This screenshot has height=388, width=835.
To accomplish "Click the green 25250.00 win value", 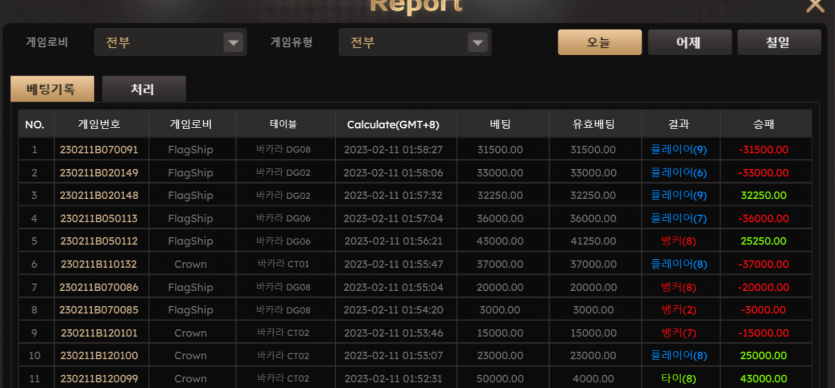I will [764, 242].
